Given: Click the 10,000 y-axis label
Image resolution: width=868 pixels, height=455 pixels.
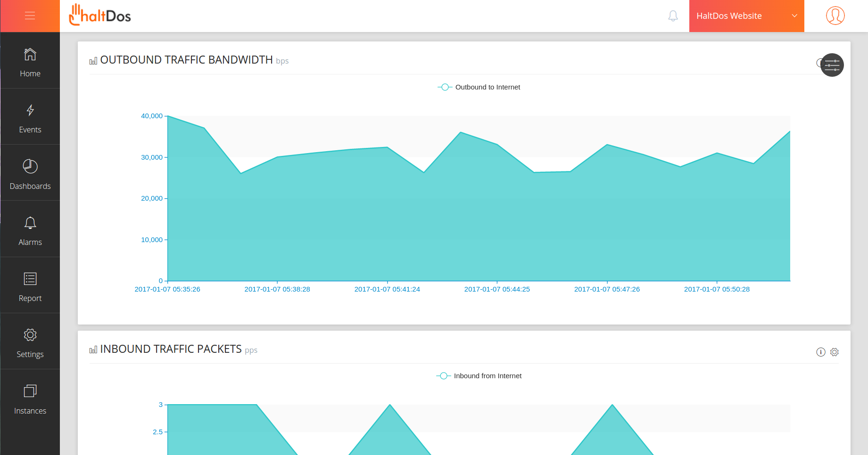Looking at the screenshot, I should click(x=152, y=240).
